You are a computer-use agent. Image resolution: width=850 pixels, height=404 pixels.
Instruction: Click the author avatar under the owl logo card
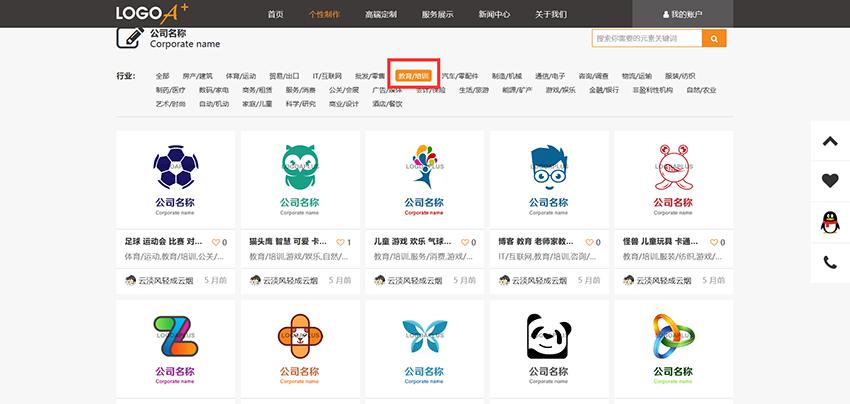coord(255,280)
